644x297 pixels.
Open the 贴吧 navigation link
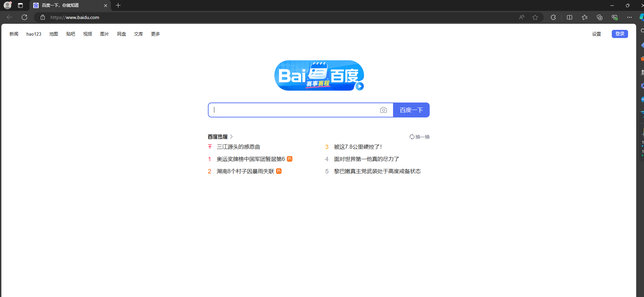[71, 34]
